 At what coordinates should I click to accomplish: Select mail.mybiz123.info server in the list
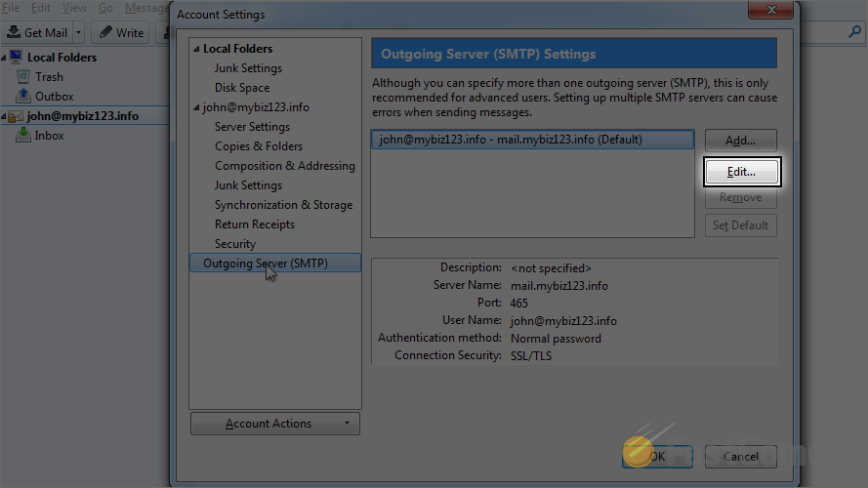click(x=532, y=140)
